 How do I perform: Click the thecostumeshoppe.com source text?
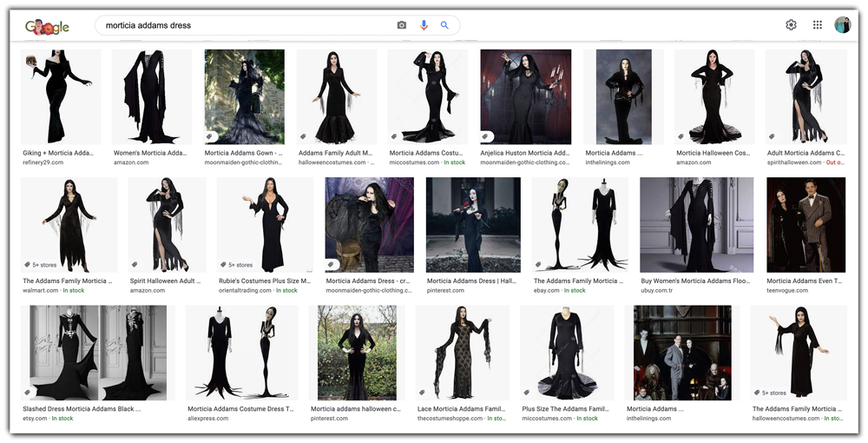450,418
